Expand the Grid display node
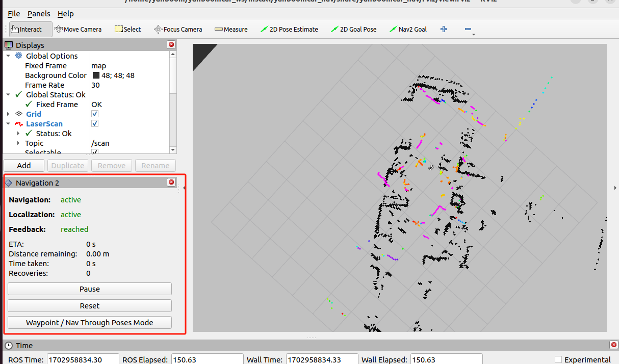619x364 pixels. [x=8, y=114]
